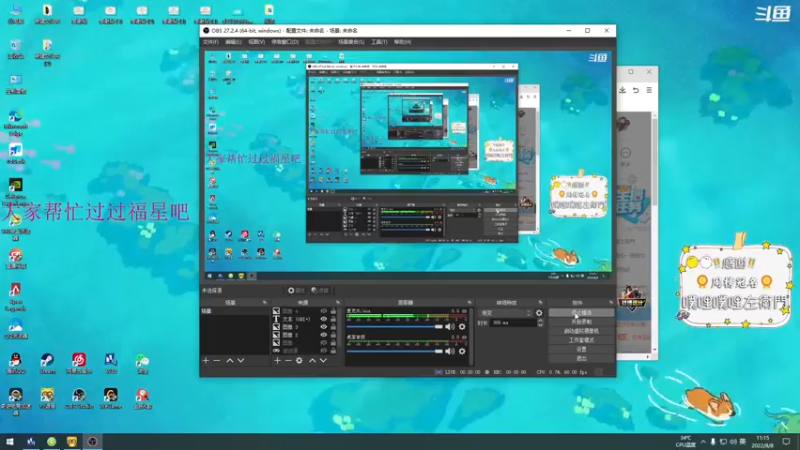Open the File menu in OBS

point(210,42)
